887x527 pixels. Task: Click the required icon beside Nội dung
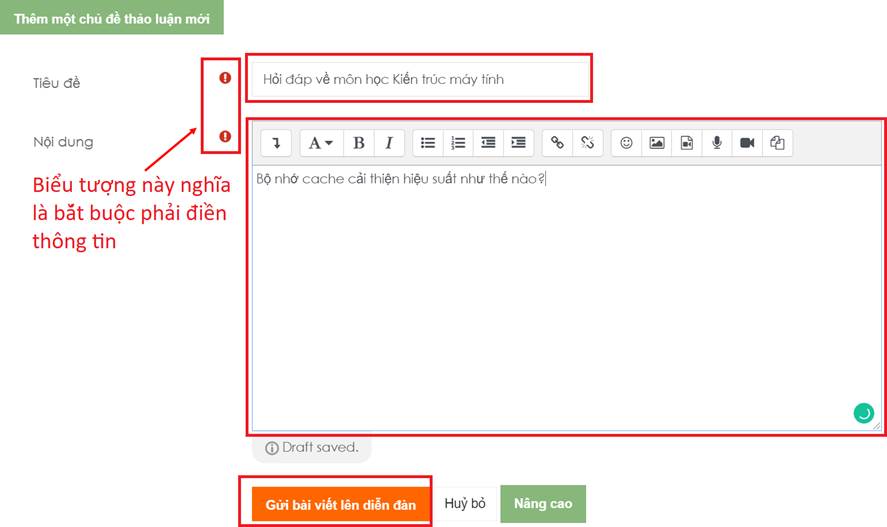(225, 136)
